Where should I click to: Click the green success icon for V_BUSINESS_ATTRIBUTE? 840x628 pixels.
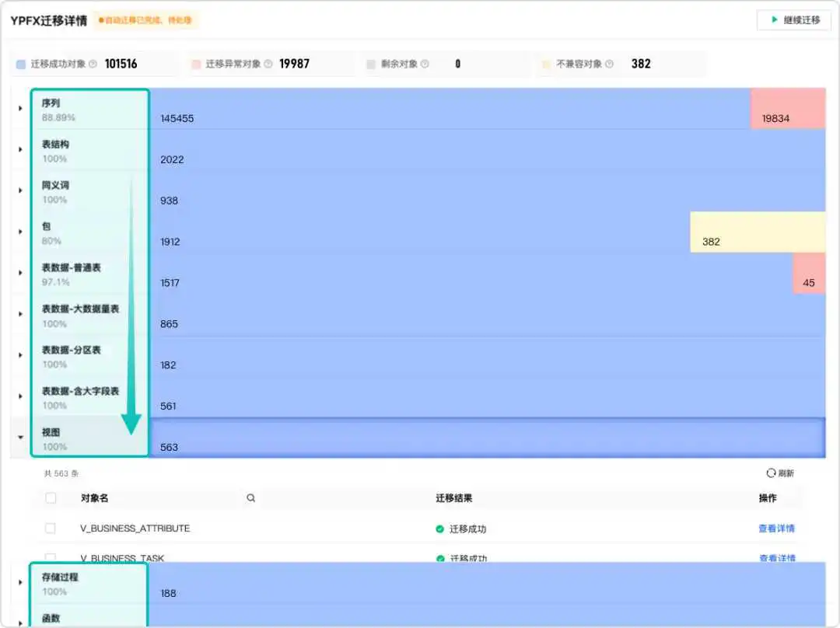pos(439,529)
